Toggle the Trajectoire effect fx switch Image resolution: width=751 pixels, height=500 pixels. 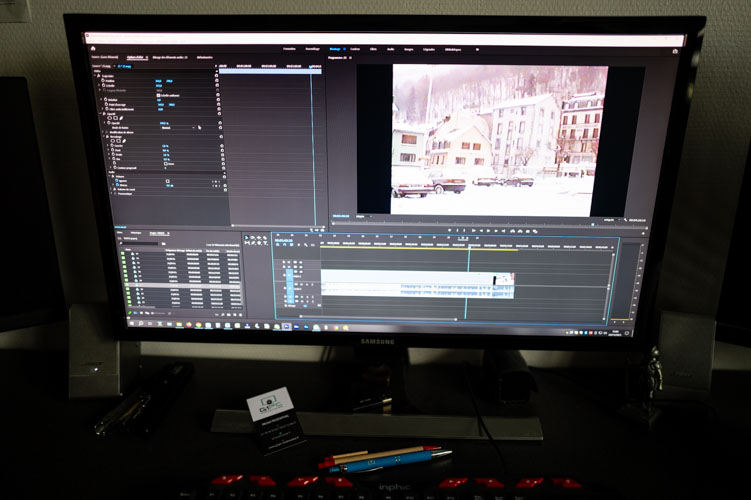[x=99, y=76]
